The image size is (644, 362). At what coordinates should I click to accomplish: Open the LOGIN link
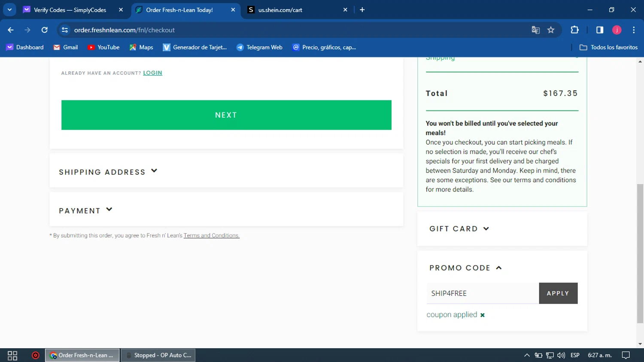152,73
